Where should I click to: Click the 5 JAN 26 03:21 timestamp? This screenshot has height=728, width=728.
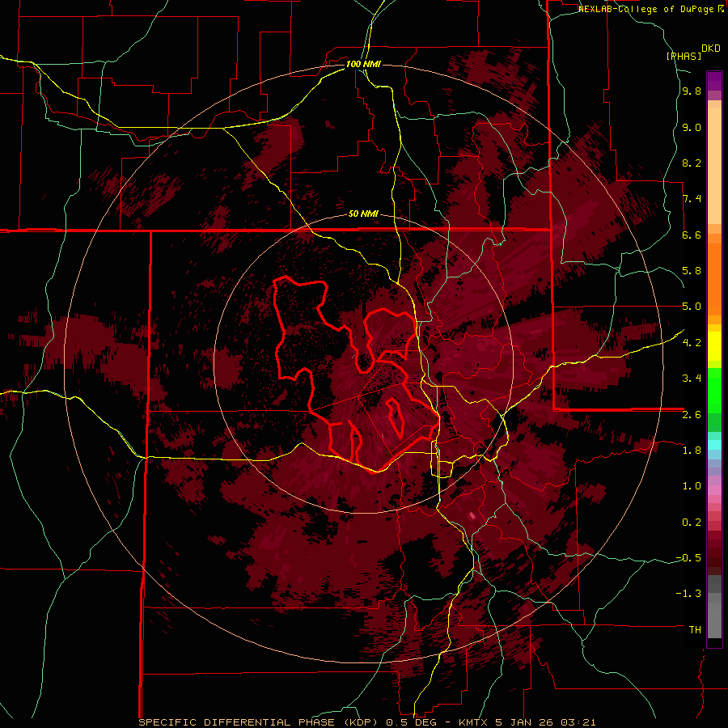[544, 722]
